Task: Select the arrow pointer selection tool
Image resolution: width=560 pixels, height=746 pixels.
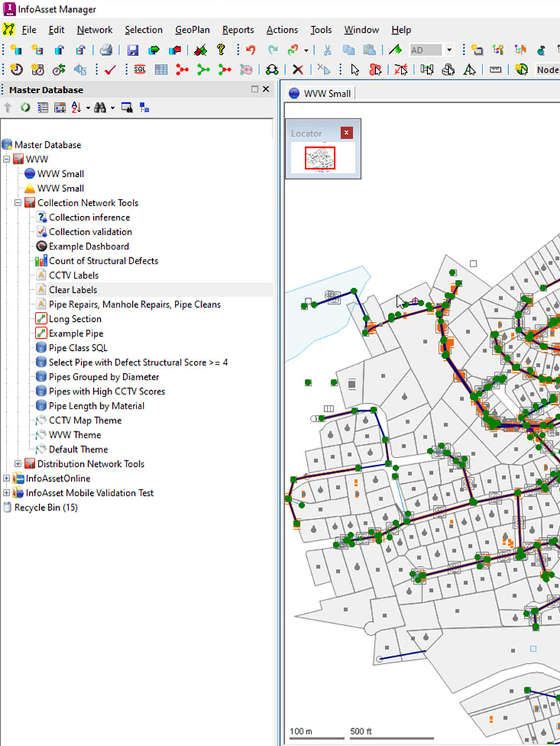Action: (355, 70)
